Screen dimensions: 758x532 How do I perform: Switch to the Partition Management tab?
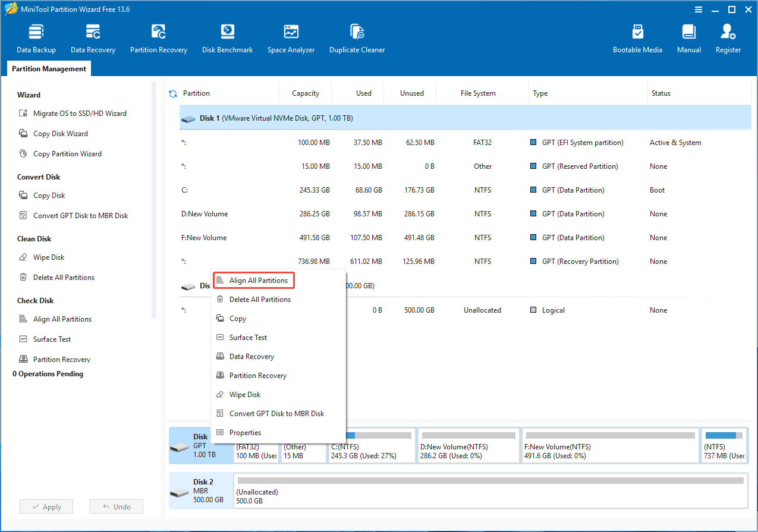point(49,69)
